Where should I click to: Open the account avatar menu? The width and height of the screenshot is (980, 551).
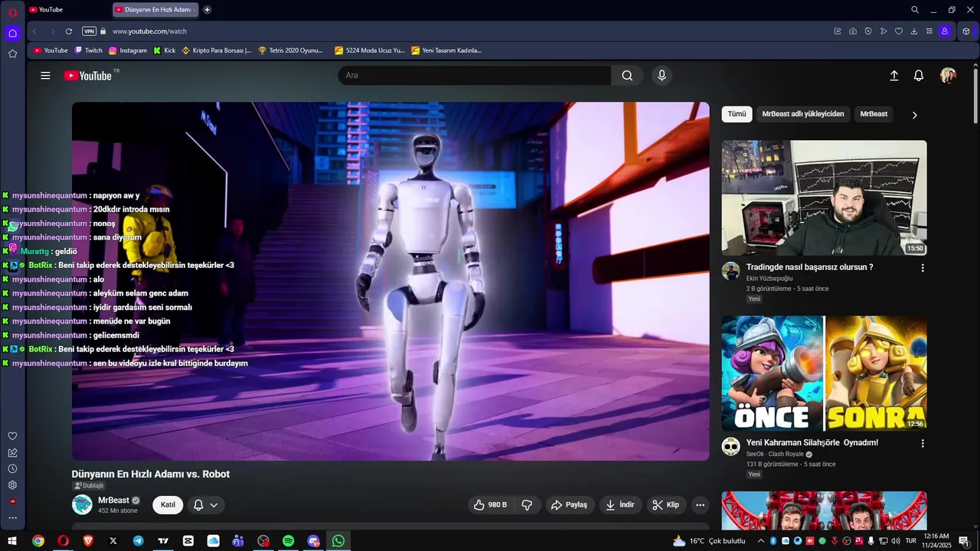949,75
